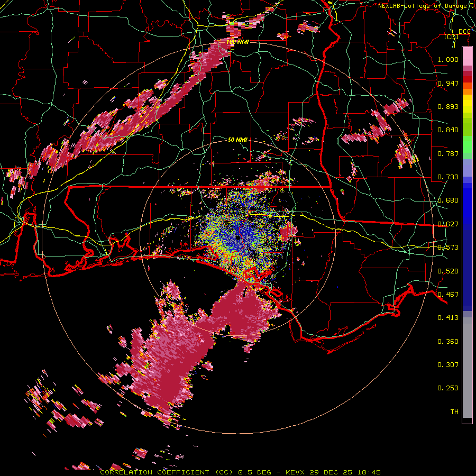The image size is (476, 476).
Task: Click the 50 NMI range ring label
Action: pyautogui.click(x=237, y=140)
